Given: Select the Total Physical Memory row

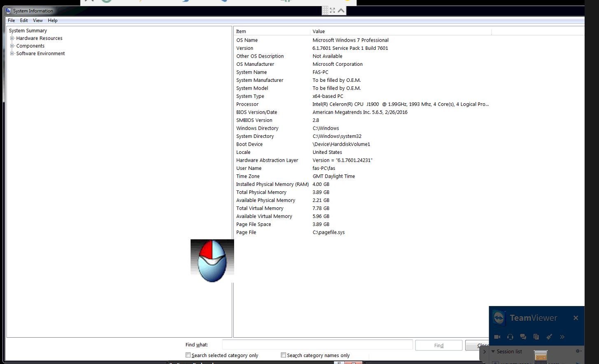Looking at the screenshot, I should pyautogui.click(x=362, y=192).
